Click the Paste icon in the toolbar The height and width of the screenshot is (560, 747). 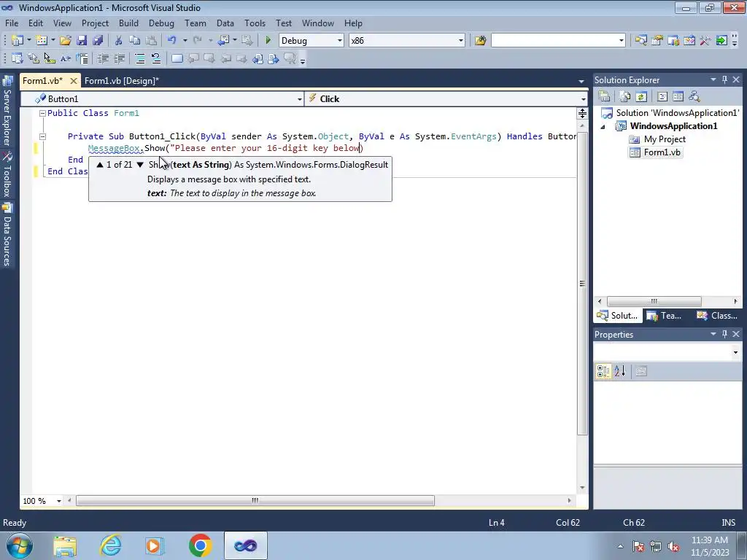[x=151, y=41]
